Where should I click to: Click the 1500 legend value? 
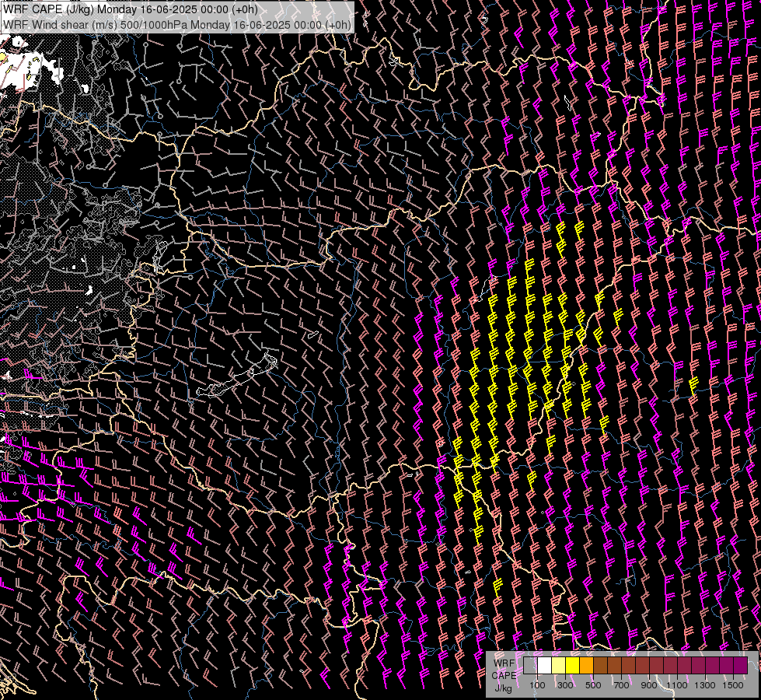click(733, 685)
